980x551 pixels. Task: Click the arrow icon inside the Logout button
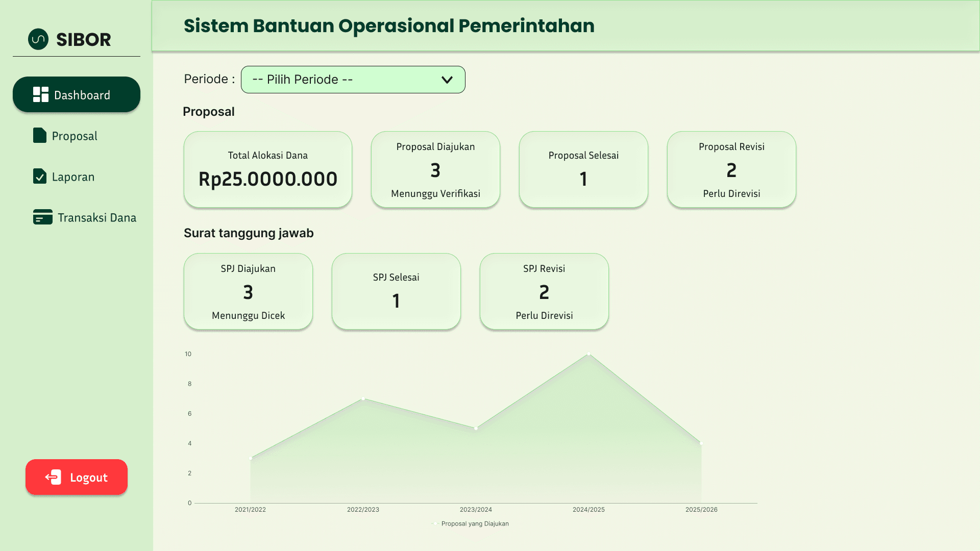coord(53,477)
